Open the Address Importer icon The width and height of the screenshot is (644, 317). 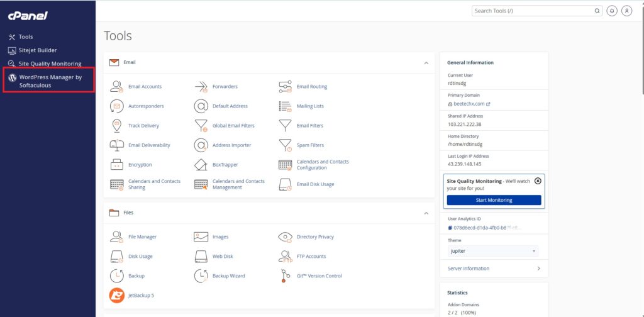coord(201,145)
